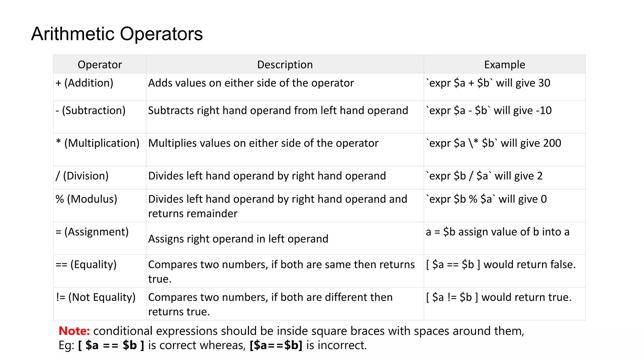The image size is (644, 362).
Task: Click the red "Note:" label
Action: click(74, 331)
